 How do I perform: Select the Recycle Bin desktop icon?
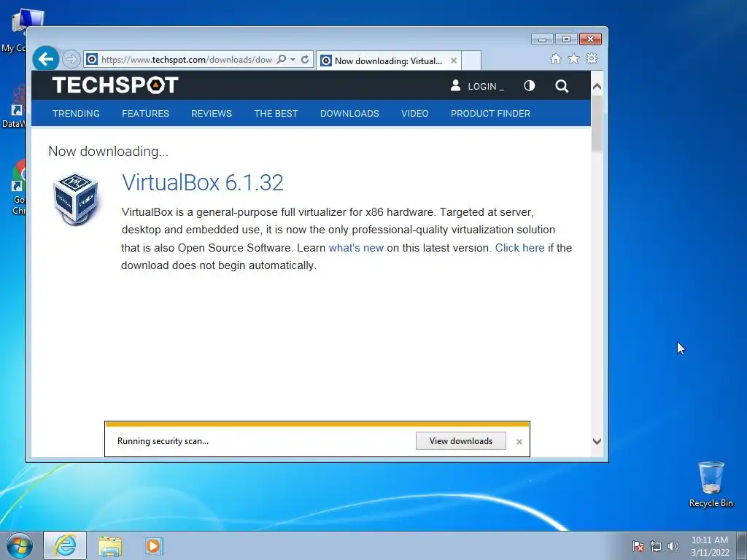(711, 484)
